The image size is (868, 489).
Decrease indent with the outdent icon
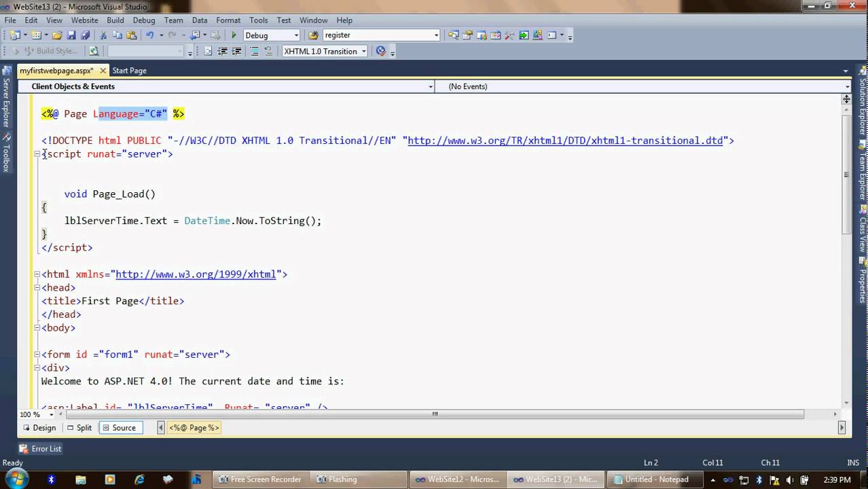pyautogui.click(x=222, y=51)
